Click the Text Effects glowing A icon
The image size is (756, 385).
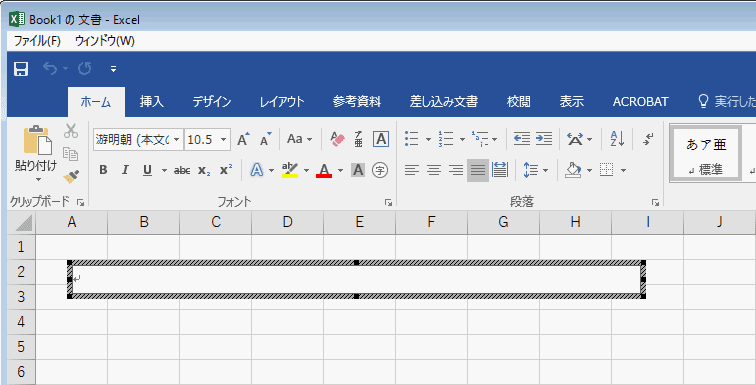click(x=257, y=170)
